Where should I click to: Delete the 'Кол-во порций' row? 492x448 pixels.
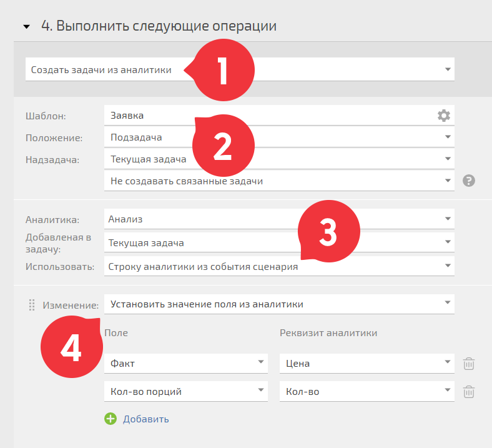tap(469, 392)
